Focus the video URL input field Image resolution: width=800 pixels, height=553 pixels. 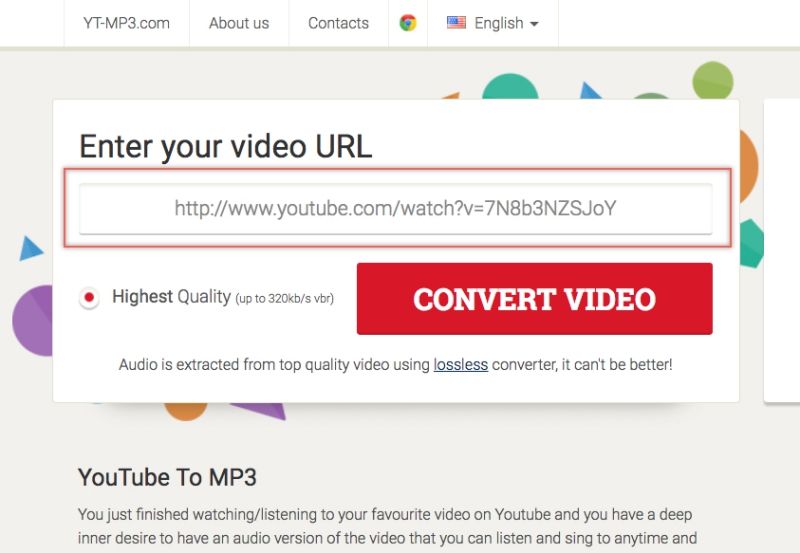[x=395, y=209]
